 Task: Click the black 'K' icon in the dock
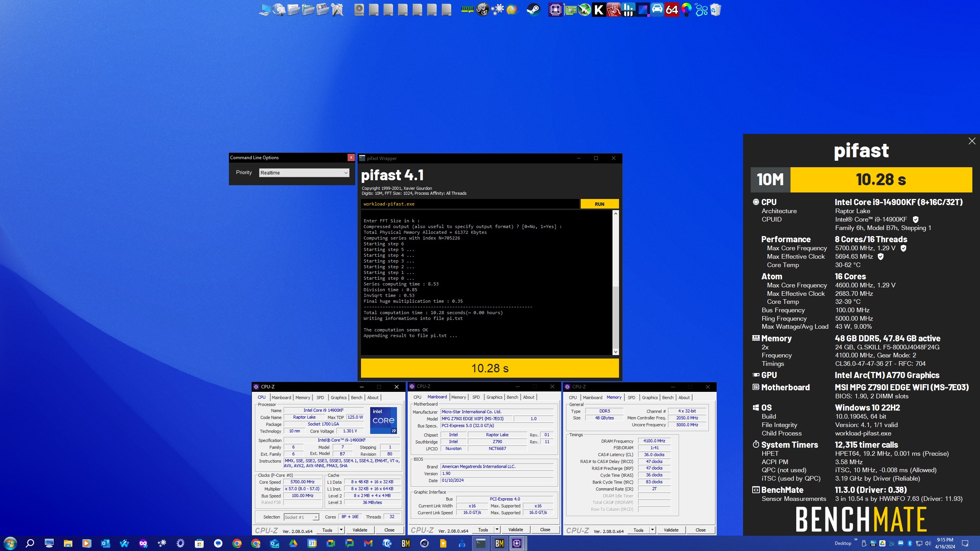(599, 10)
